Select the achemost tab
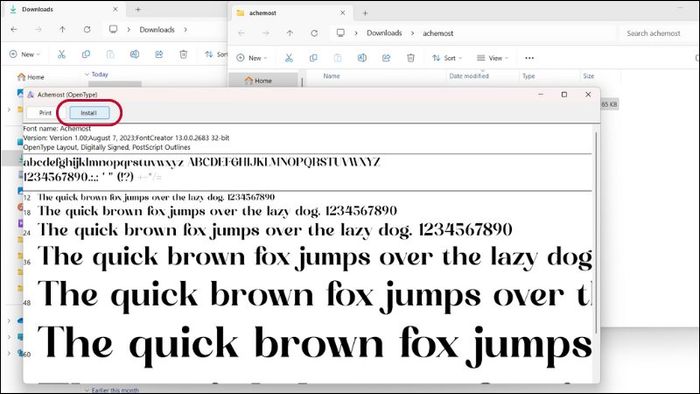 pos(290,13)
